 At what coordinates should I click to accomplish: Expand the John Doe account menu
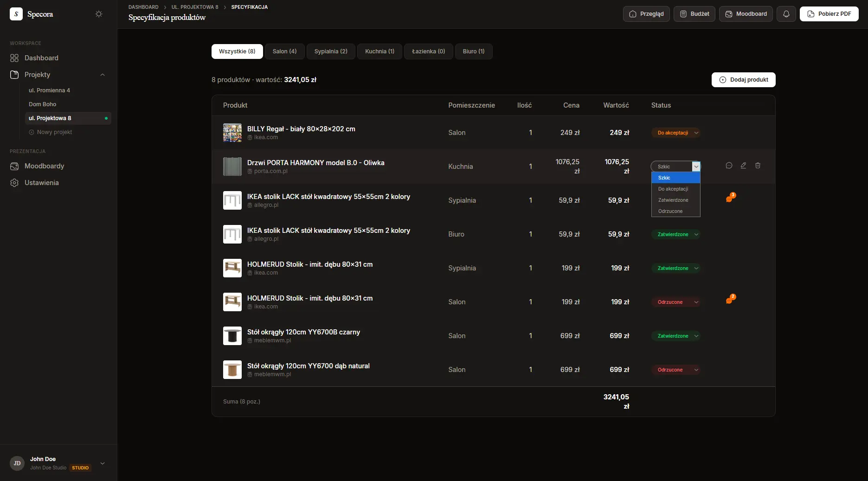103,463
